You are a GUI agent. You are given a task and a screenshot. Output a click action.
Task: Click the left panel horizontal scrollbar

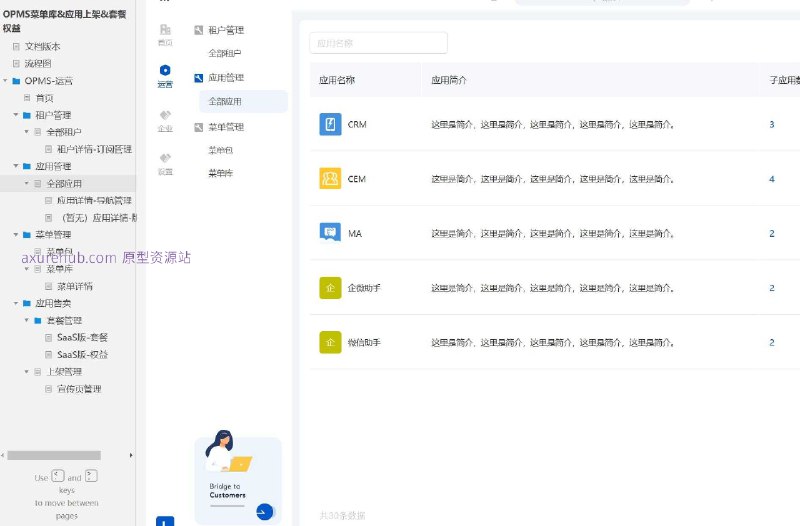[x=54, y=455]
